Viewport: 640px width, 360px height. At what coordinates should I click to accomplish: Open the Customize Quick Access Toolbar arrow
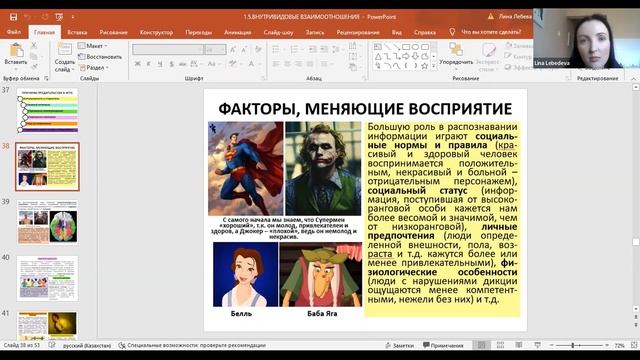coord(73,17)
